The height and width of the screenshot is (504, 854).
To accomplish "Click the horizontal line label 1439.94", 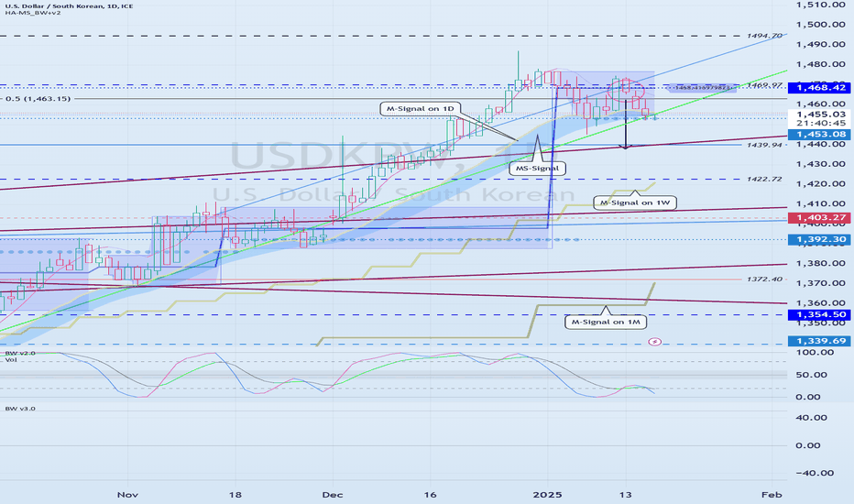I will coord(764,145).
